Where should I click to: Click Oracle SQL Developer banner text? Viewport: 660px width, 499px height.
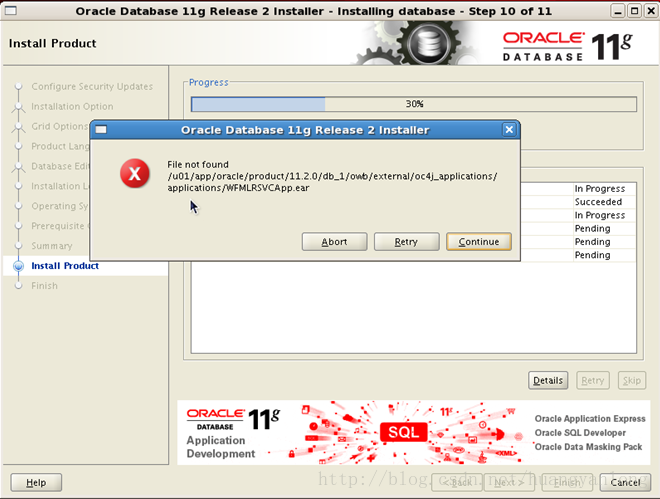pos(580,433)
